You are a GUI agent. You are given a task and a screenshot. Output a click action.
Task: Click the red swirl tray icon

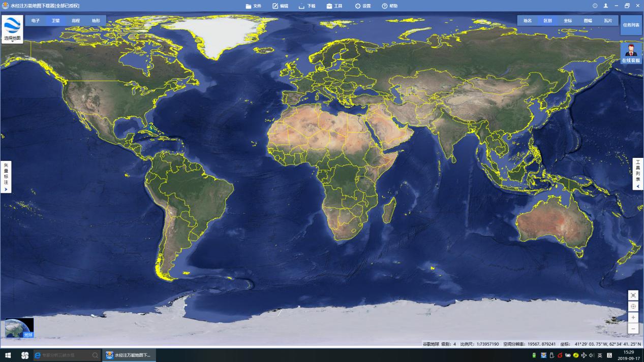point(560,355)
